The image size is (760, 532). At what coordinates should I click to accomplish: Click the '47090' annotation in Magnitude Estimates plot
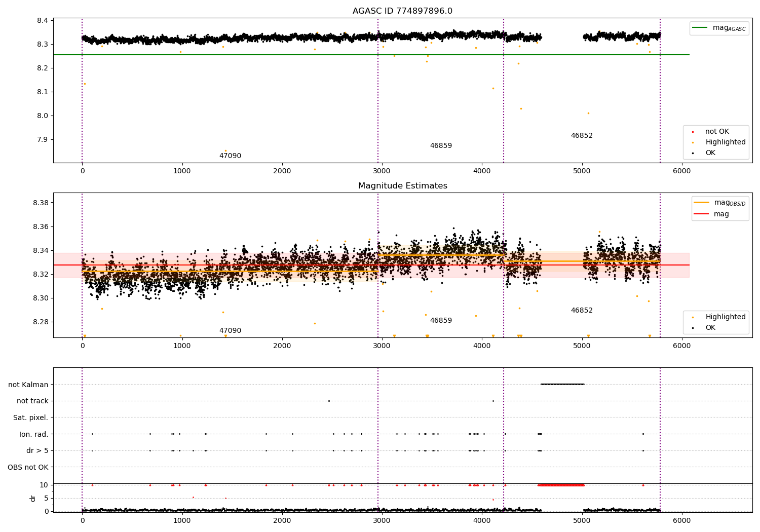click(230, 331)
